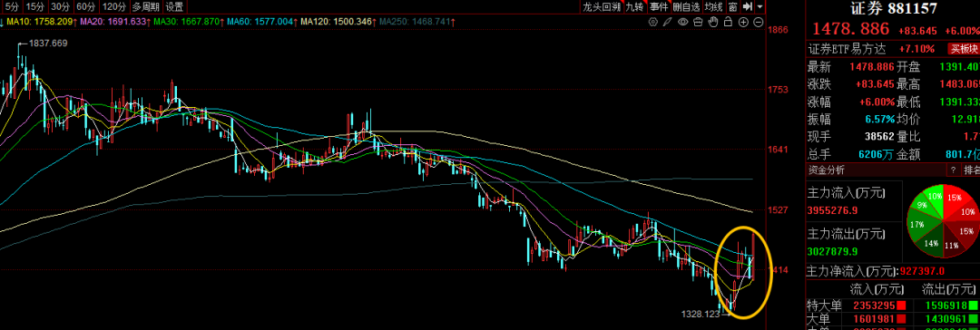
Task: Open the 资金分析 help question mark
Action: pos(953,170)
